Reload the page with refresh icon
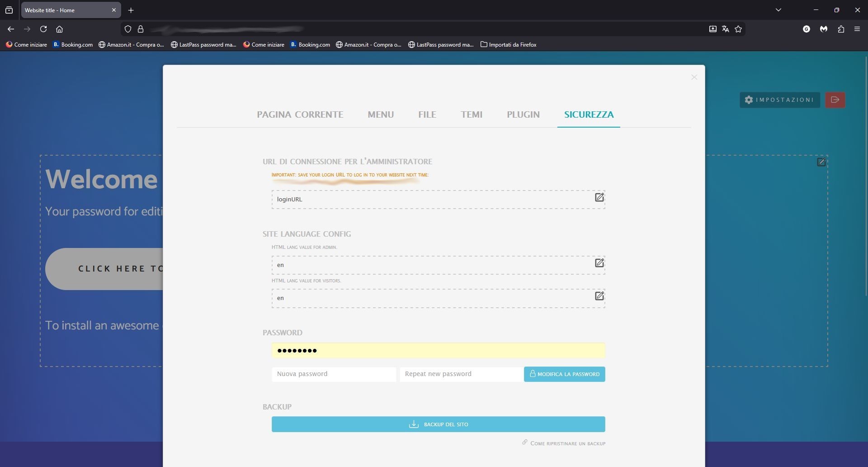 click(x=43, y=29)
